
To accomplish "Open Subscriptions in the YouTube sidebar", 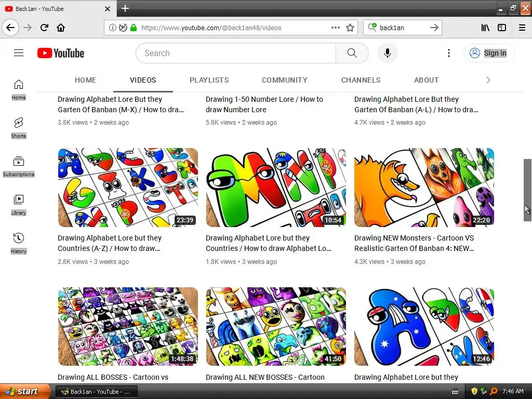I will (x=19, y=166).
